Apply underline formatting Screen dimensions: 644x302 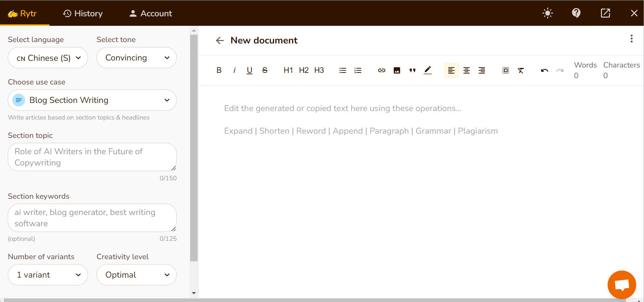[250, 70]
